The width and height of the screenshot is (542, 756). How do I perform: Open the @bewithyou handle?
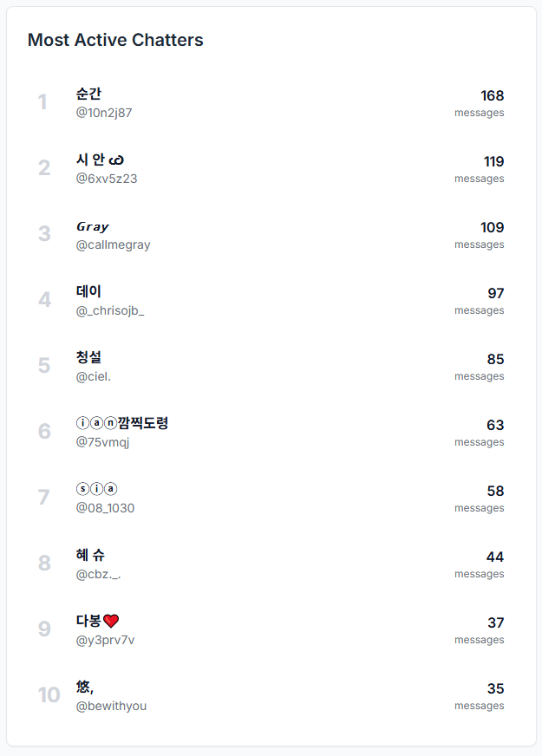click(x=111, y=706)
